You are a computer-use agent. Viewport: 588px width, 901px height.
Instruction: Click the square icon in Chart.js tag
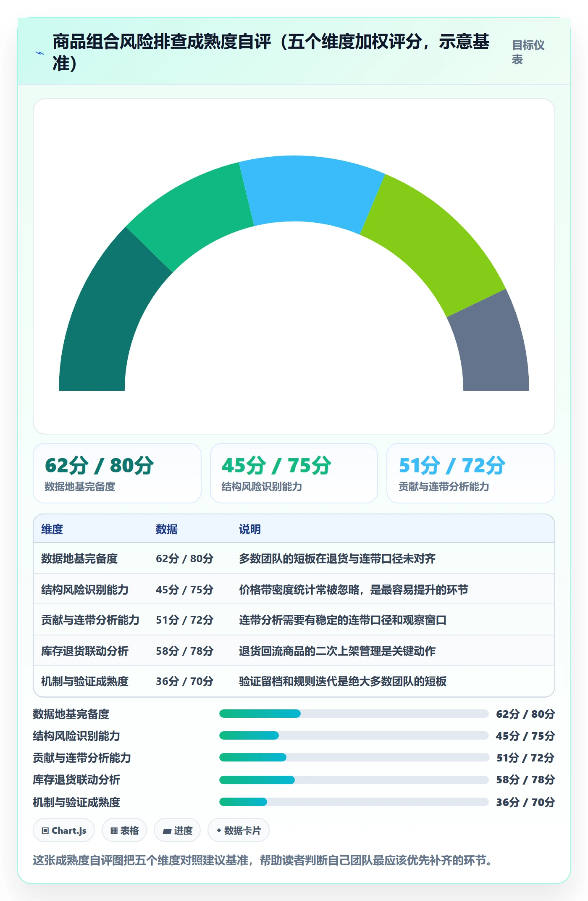coord(45,831)
